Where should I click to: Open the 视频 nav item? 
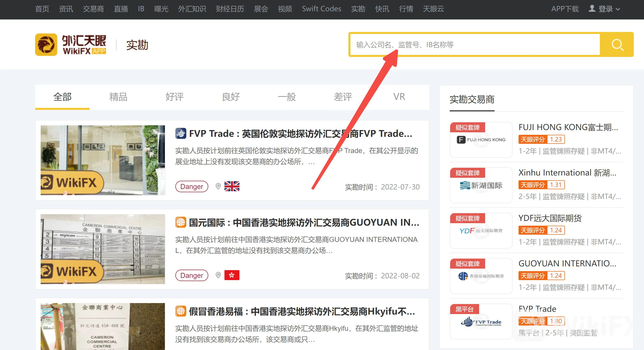point(285,9)
